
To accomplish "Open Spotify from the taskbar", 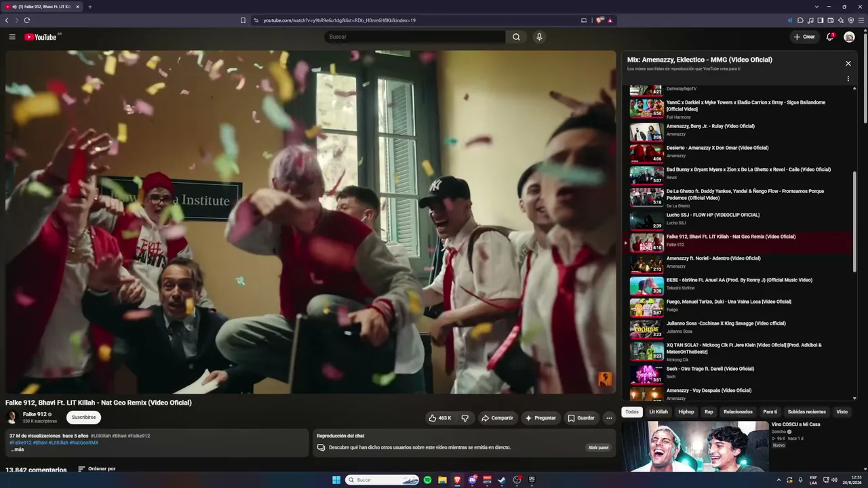I will (x=427, y=480).
